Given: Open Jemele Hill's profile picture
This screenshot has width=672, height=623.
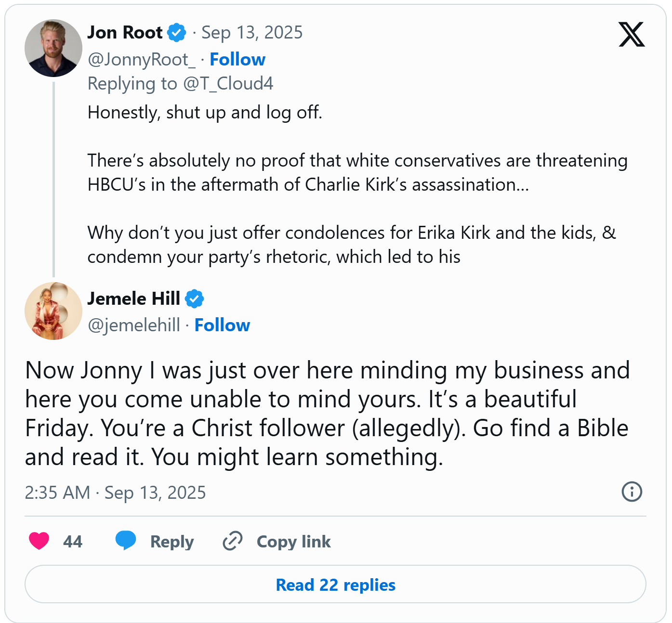Looking at the screenshot, I should tap(53, 311).
